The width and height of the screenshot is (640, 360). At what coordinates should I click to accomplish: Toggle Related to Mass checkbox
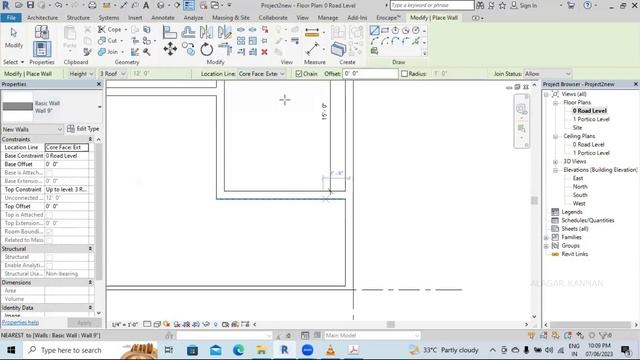pos(49,240)
